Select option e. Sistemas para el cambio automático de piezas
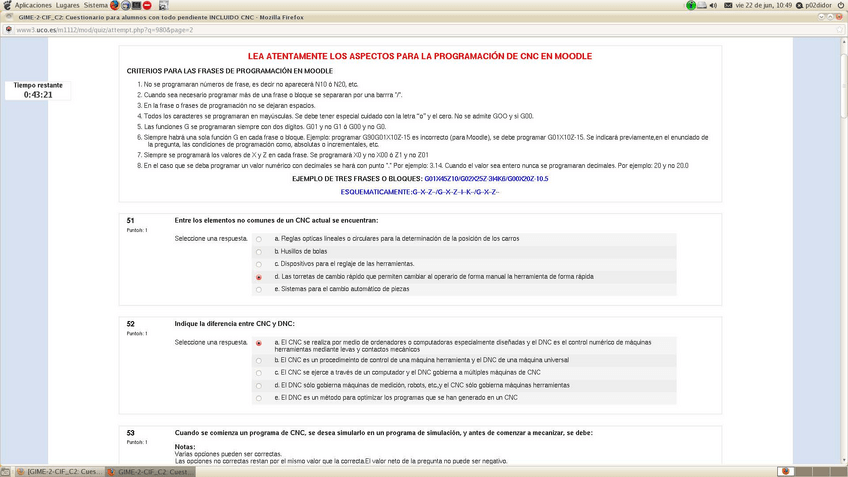 (x=259, y=289)
